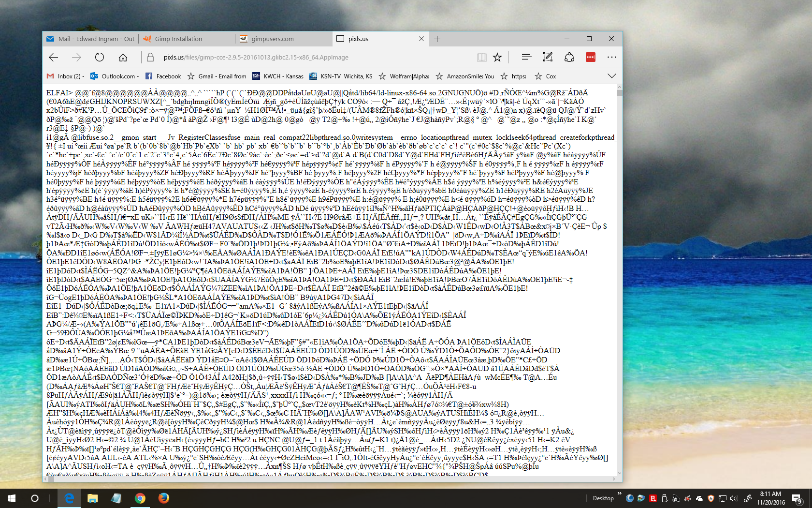Viewport: 812px width, 508px height.
Task: Click the Desktop toolbar label
Action: [603, 498]
